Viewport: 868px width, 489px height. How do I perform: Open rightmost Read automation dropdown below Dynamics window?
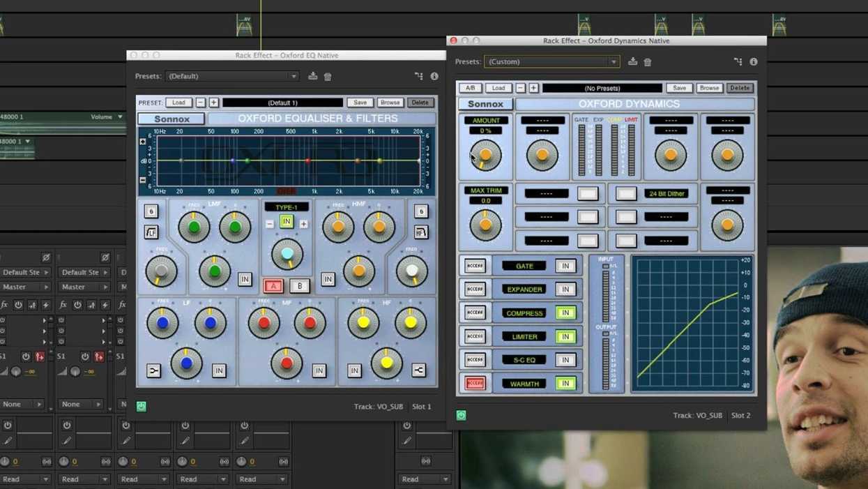[x=424, y=479]
